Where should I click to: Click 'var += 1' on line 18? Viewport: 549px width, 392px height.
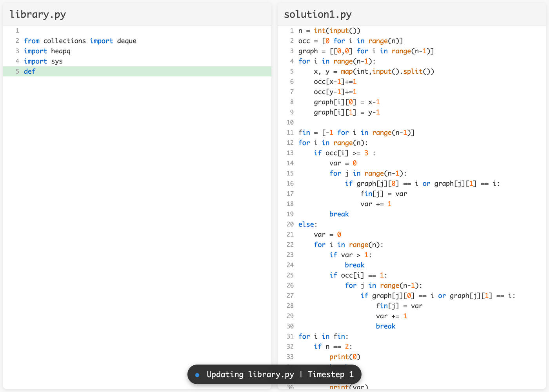[x=376, y=204]
